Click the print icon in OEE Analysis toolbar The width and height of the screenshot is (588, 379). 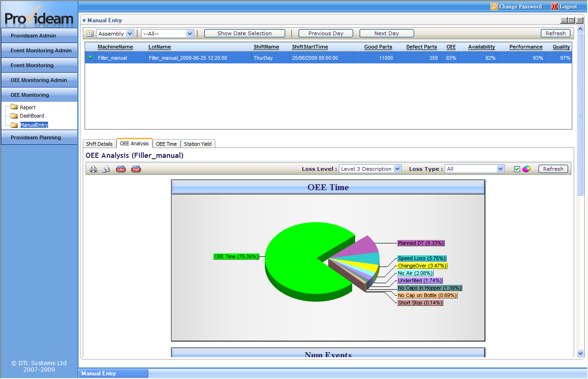93,169
